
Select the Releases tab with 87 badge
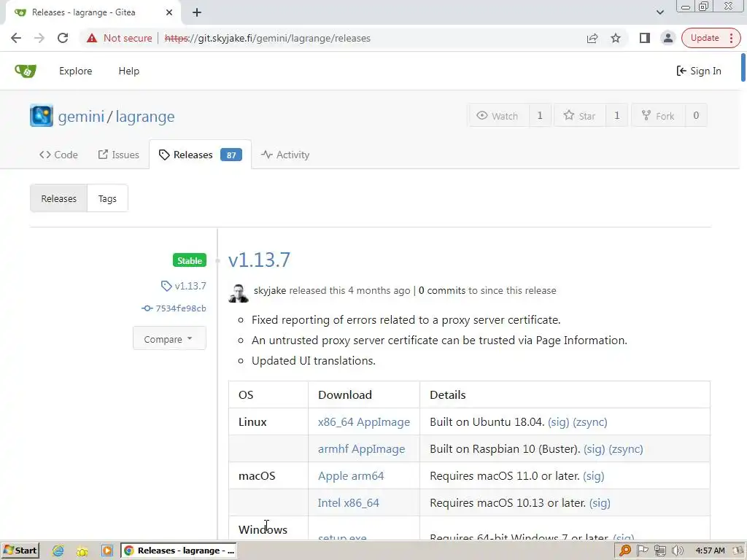point(200,155)
